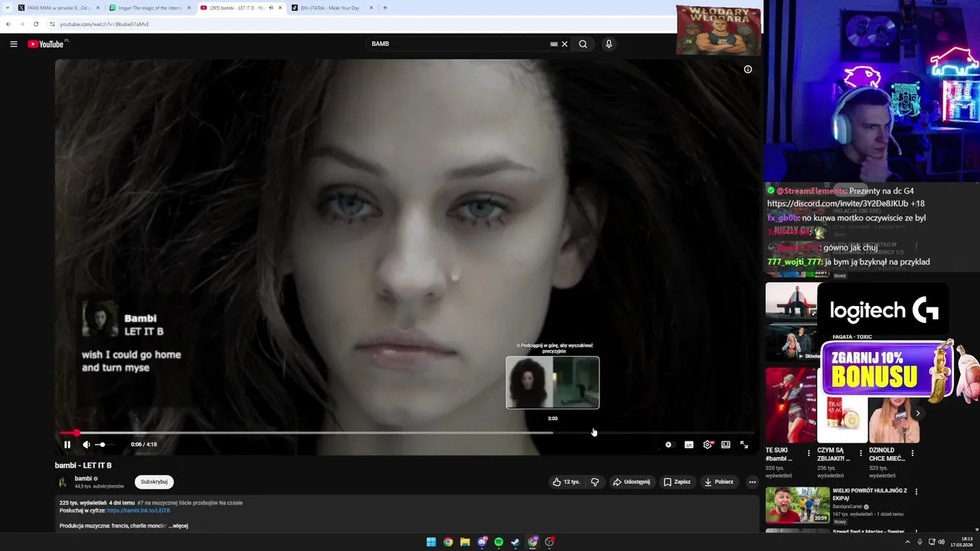980x551 pixels.
Task: Open the tab search dropdown arrow
Action: point(7,8)
